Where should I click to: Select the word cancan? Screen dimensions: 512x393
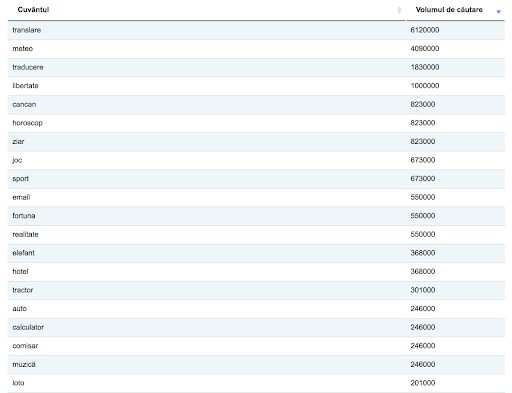click(x=24, y=104)
